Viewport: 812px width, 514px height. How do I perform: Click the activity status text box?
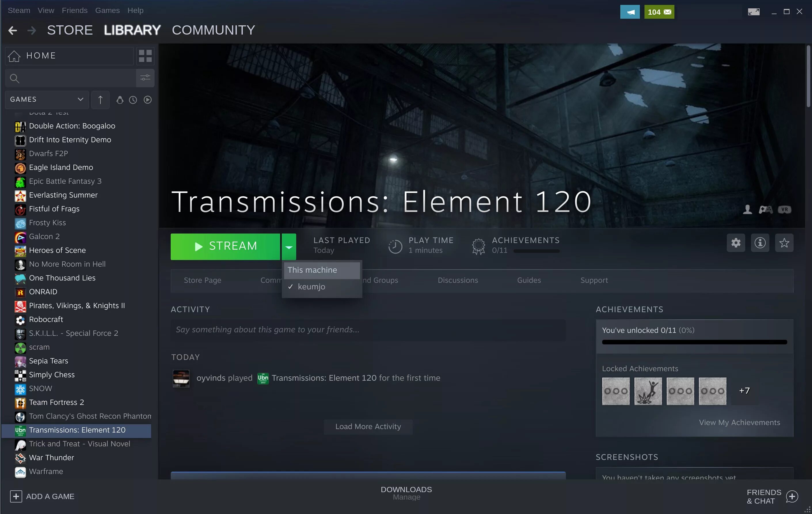click(368, 330)
